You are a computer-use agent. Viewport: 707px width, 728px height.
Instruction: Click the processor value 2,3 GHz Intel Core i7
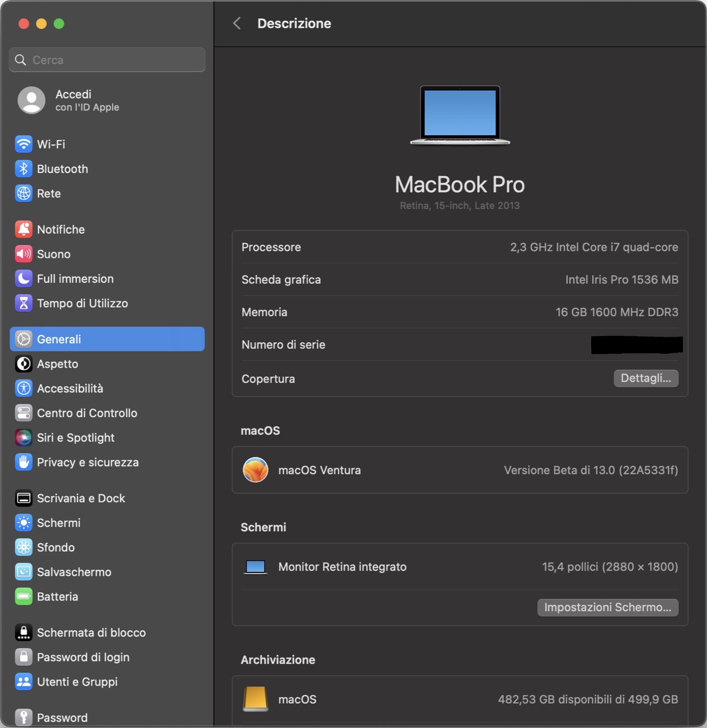594,247
